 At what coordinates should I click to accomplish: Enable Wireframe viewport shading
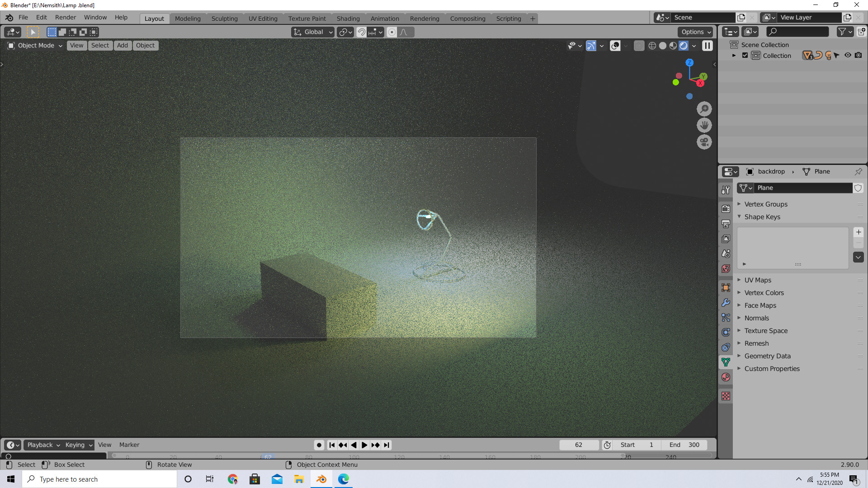pos(652,46)
